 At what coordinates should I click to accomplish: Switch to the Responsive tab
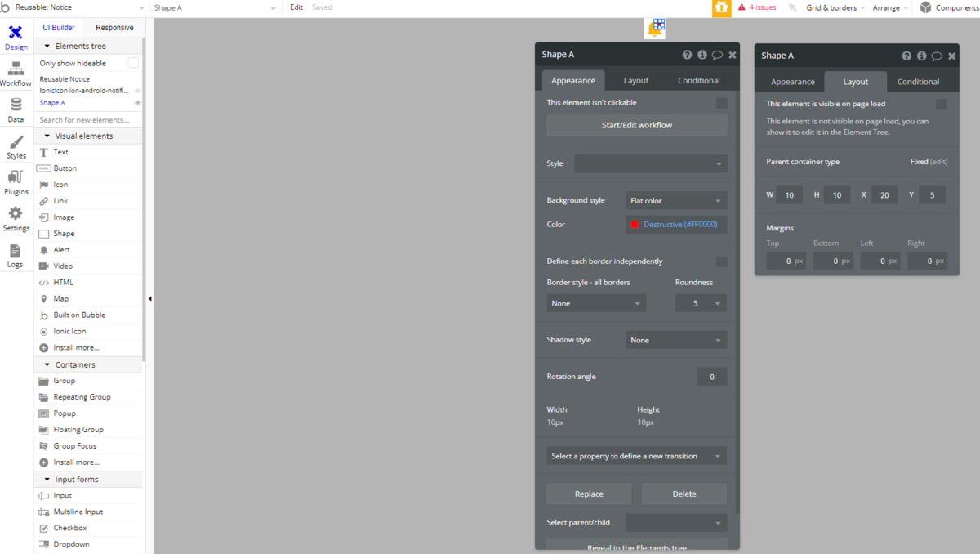114,28
